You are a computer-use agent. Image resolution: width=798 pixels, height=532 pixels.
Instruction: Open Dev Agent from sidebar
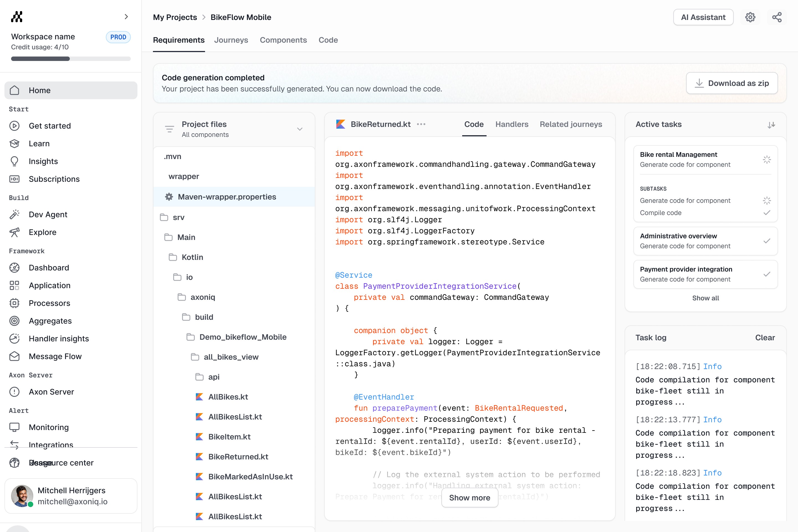(48, 214)
